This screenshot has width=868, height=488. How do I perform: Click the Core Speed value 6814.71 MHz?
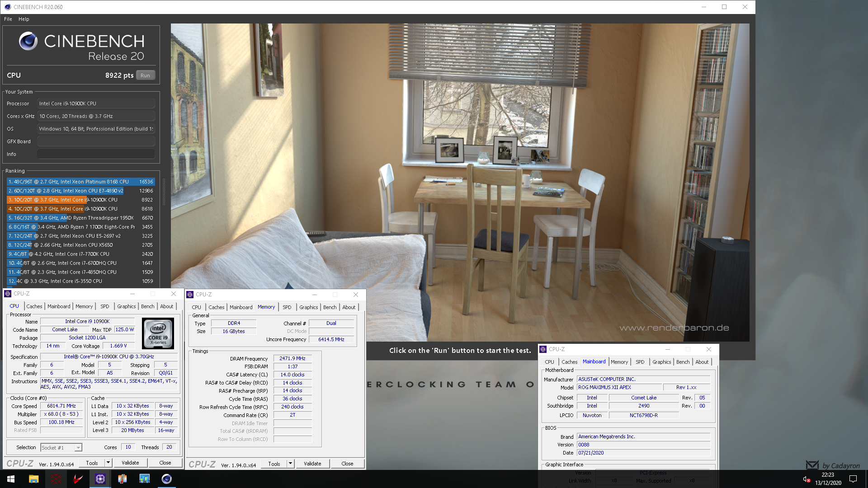pyautogui.click(x=61, y=406)
